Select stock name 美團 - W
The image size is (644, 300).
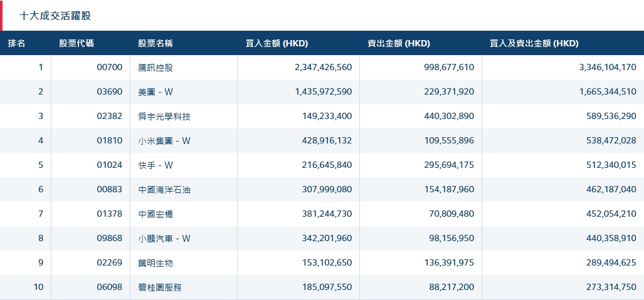click(156, 91)
